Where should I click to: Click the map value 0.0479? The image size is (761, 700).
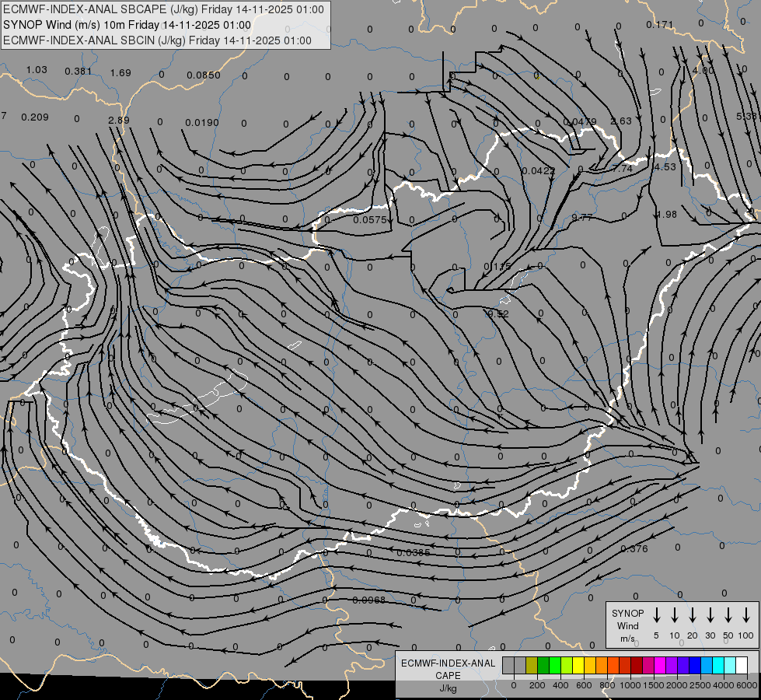580,121
